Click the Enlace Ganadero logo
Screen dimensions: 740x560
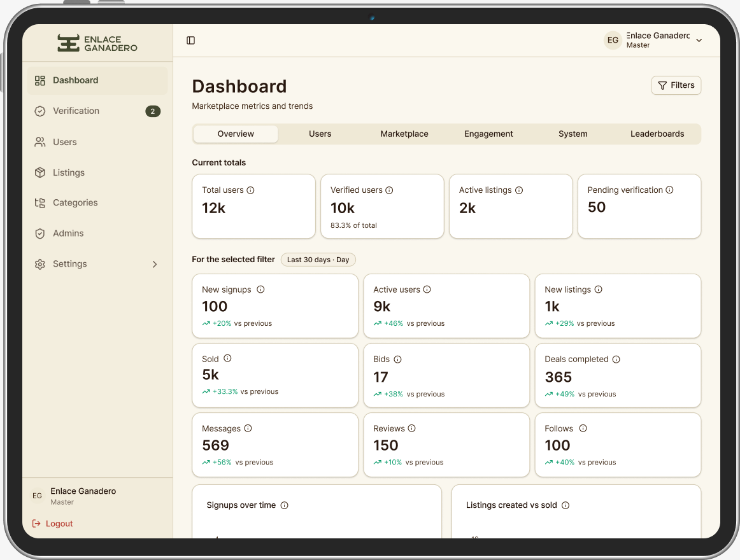pyautogui.click(x=97, y=43)
